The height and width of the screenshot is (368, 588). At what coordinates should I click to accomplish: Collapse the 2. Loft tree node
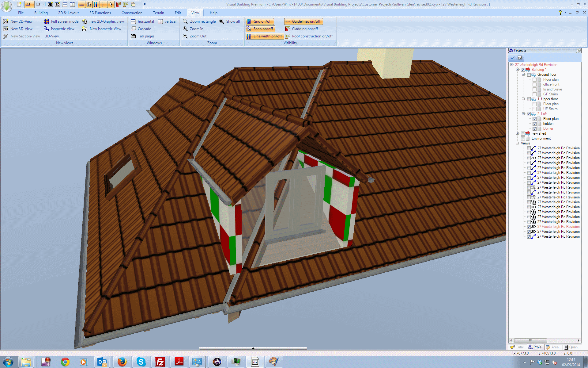[x=523, y=114]
